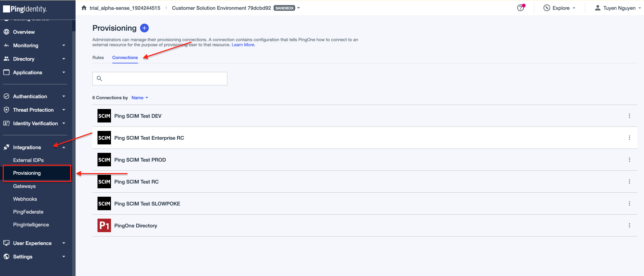Click the user profile icon
The height and width of the screenshot is (276, 644).
597,8
